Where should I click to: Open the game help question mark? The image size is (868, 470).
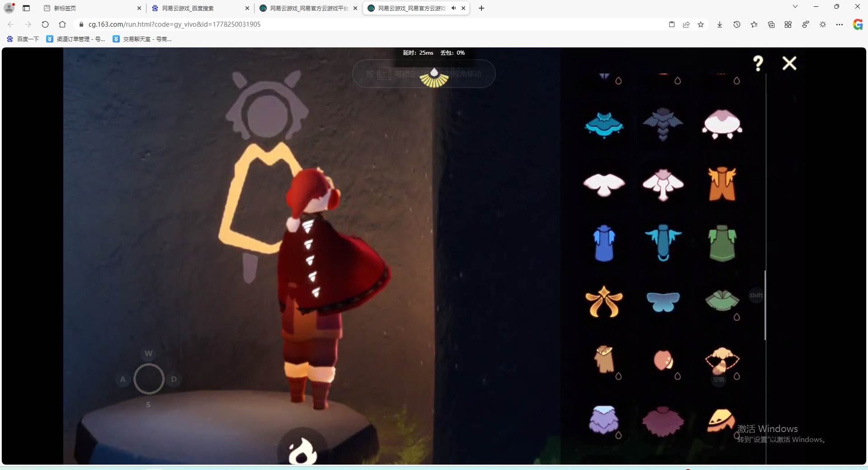point(758,63)
